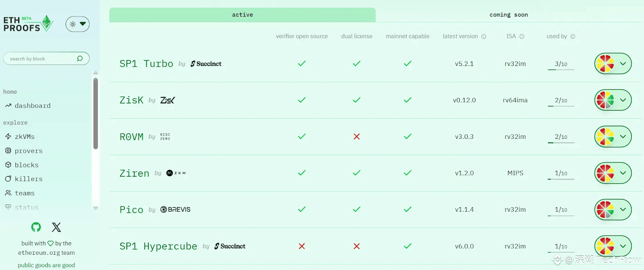
Task: Open the GitHub icon link
Action: pyautogui.click(x=36, y=227)
